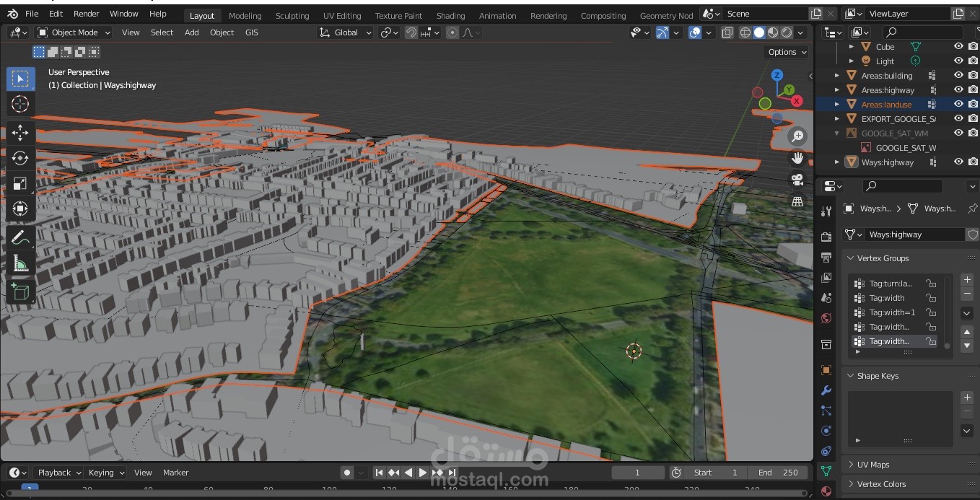This screenshot has width=980, height=500.
Task: Open the Options popover in the viewport
Action: pos(786,51)
